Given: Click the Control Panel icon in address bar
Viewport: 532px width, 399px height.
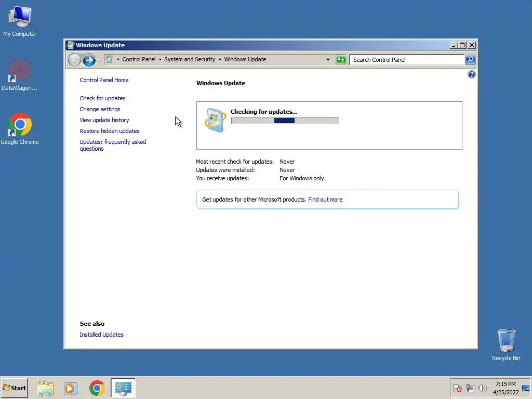Looking at the screenshot, I should click(x=109, y=59).
